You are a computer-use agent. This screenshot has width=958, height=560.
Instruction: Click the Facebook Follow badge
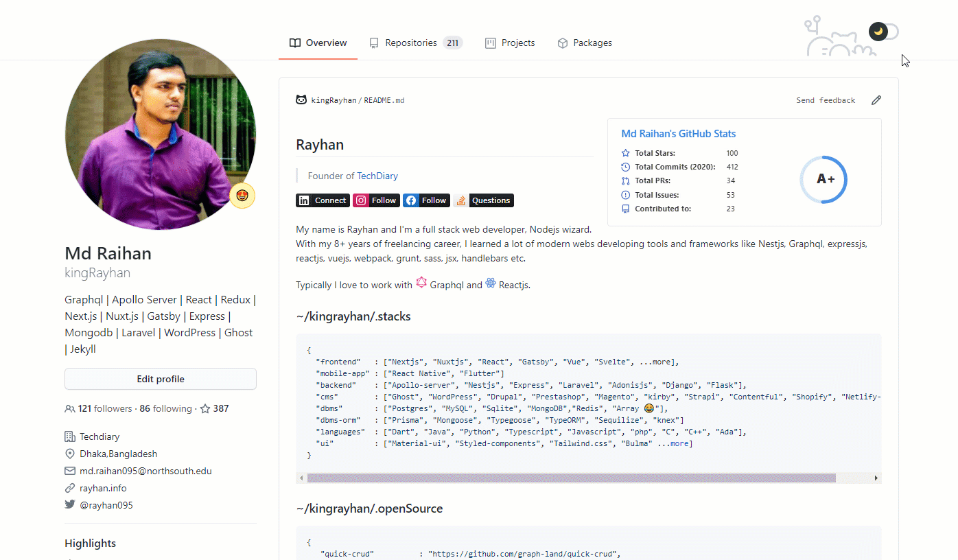pos(426,200)
